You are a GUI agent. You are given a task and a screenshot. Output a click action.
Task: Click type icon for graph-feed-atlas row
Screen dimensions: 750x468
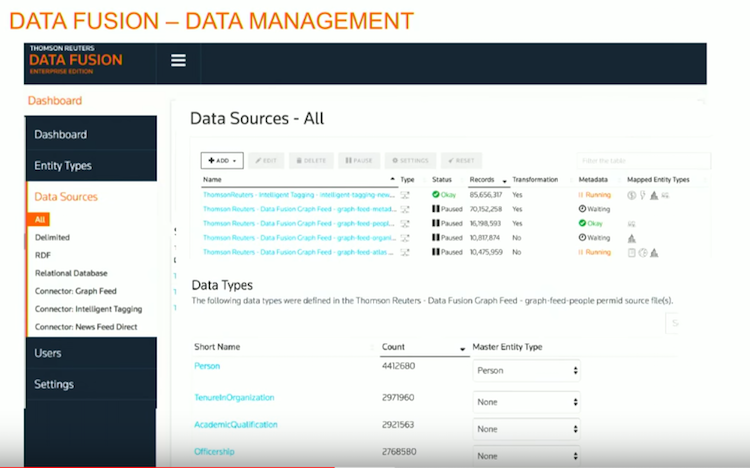coord(405,252)
